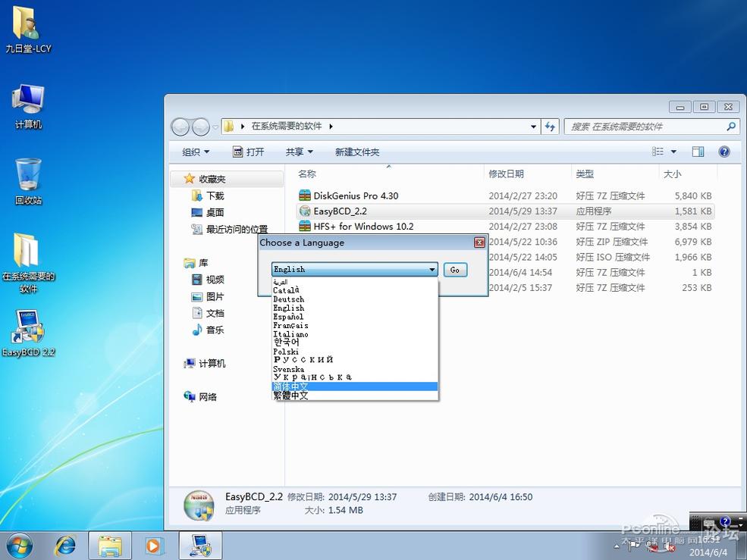
Task: Sort files by 类型 column header
Action: coord(615,174)
